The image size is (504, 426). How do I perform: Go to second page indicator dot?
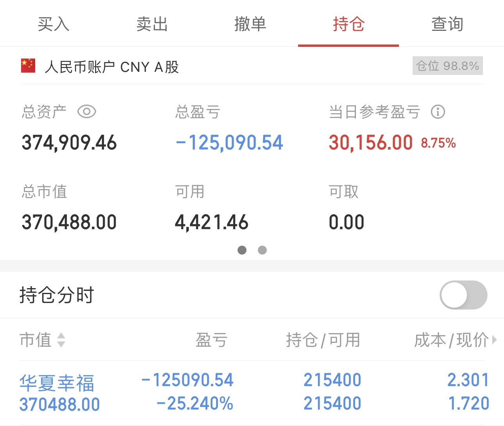coord(262,250)
